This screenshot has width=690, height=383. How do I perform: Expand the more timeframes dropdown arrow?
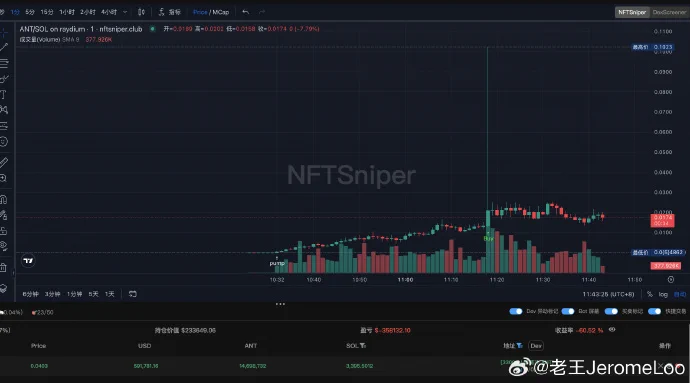tap(125, 12)
